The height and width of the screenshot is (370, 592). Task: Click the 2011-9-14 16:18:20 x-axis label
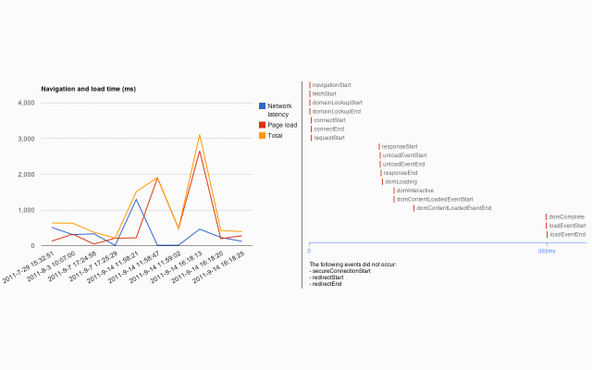(x=198, y=267)
